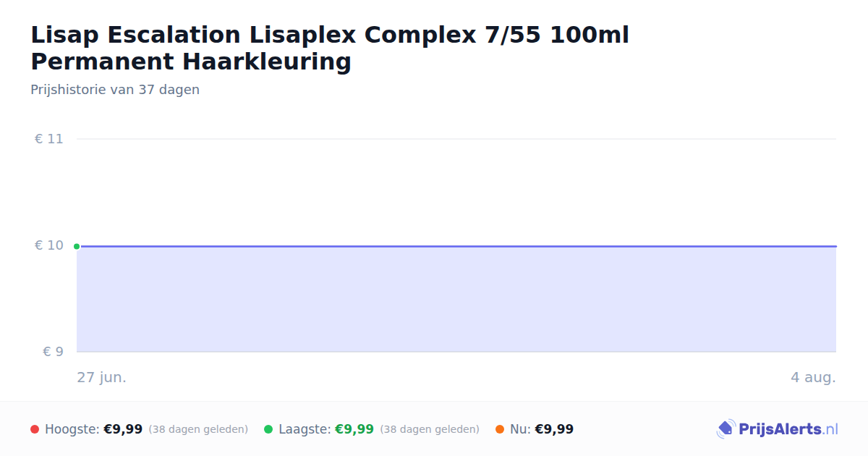
Task: Click the Hoogste €9,99 price value
Action: [123, 429]
